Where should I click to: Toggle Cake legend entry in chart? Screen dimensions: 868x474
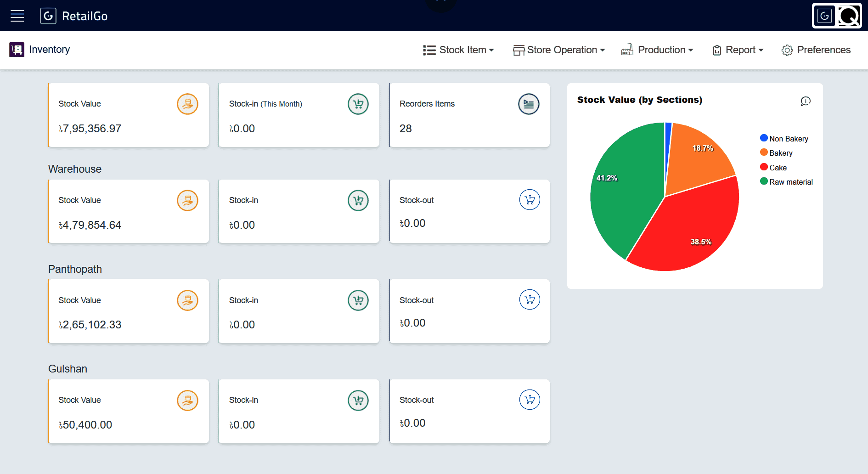coord(773,167)
